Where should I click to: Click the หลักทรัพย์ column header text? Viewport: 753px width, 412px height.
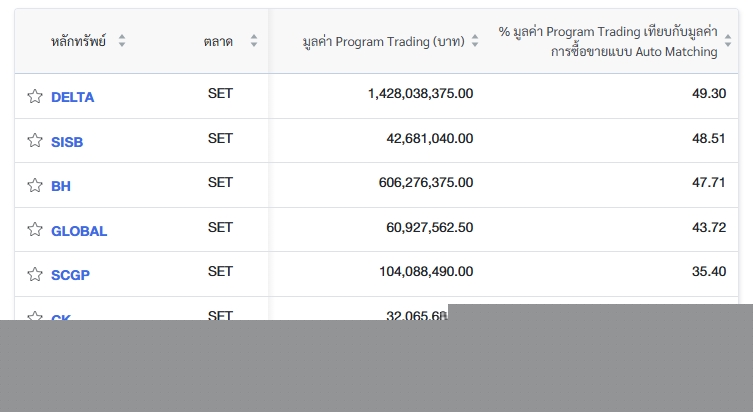[x=80, y=41]
